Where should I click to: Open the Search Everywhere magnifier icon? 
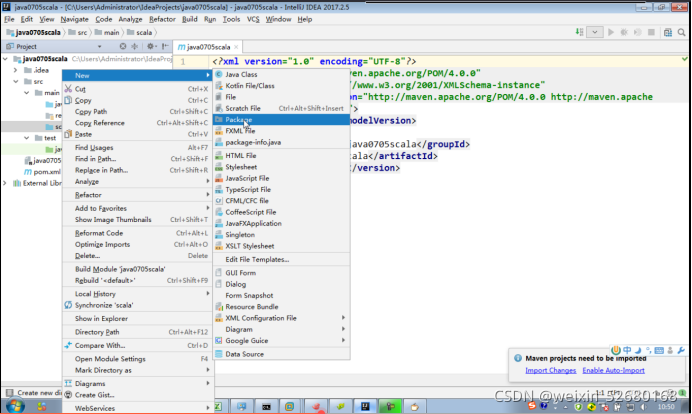[681, 32]
